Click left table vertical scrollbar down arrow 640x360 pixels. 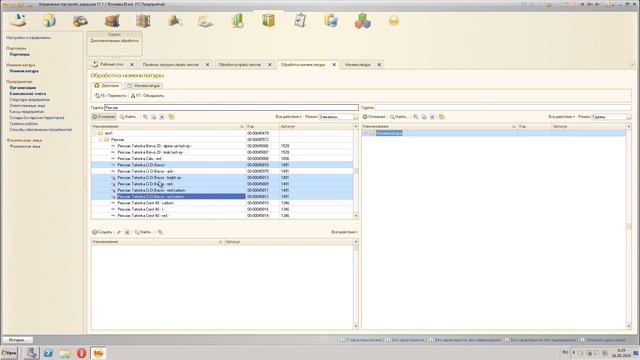356,216
